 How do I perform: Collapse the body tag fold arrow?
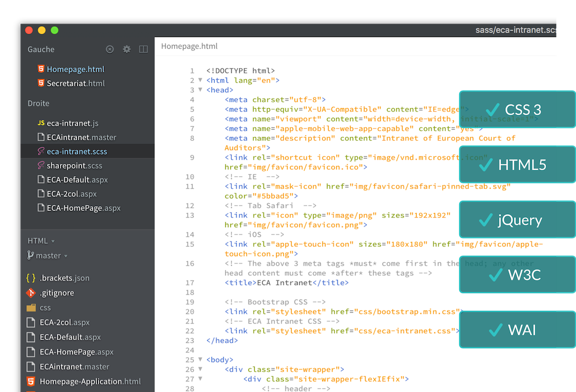click(x=200, y=360)
